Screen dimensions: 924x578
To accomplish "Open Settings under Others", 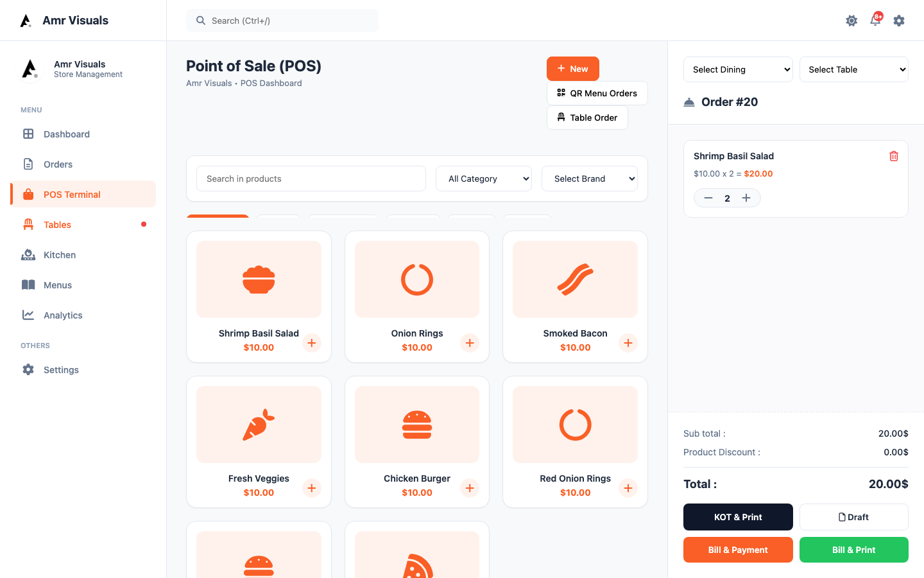I will click(83, 370).
